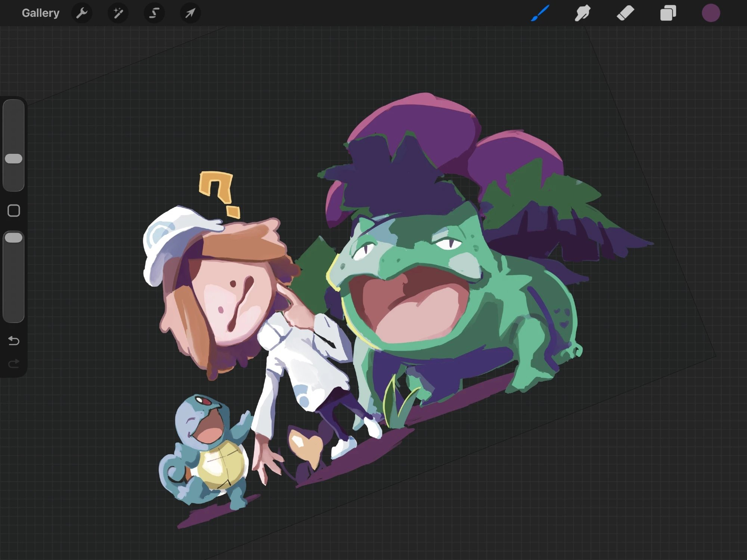Click the brush size slider handle
747x560 pixels.
pyautogui.click(x=14, y=159)
